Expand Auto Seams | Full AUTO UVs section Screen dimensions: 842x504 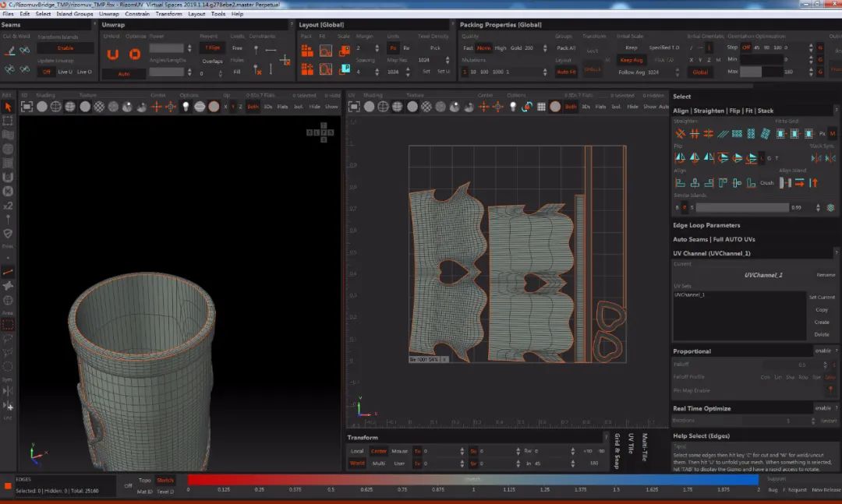click(713, 239)
